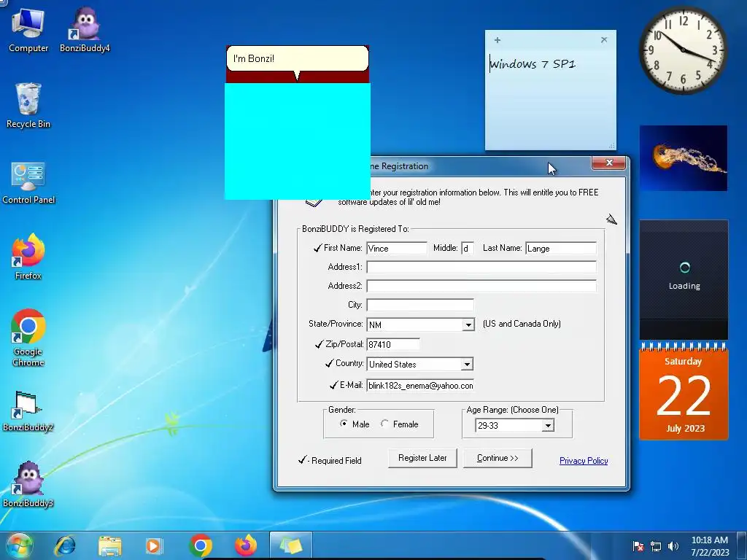Click the Action Center flag tray icon
Viewport: 747px width, 560px height.
638,546
